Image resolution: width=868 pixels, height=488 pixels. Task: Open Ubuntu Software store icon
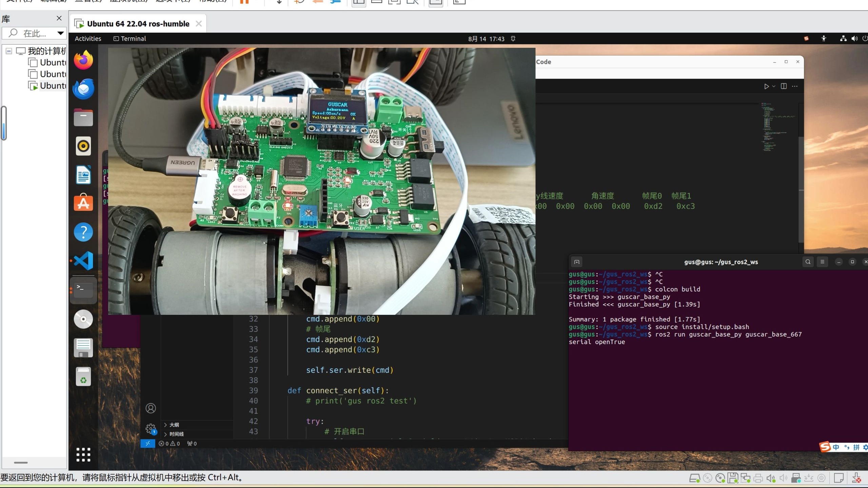coord(83,203)
